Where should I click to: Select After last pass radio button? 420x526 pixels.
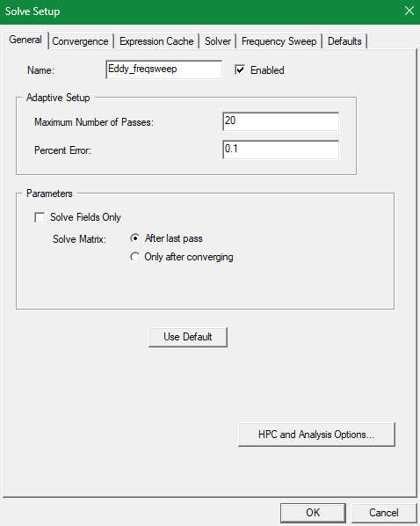click(x=134, y=238)
